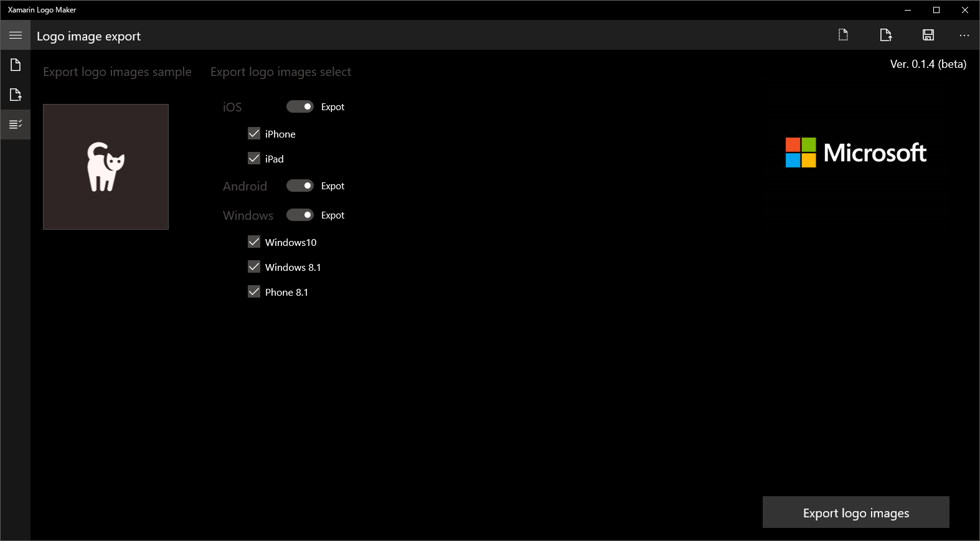This screenshot has height=541, width=980.
Task: Click the Windows section label
Action: (248, 215)
